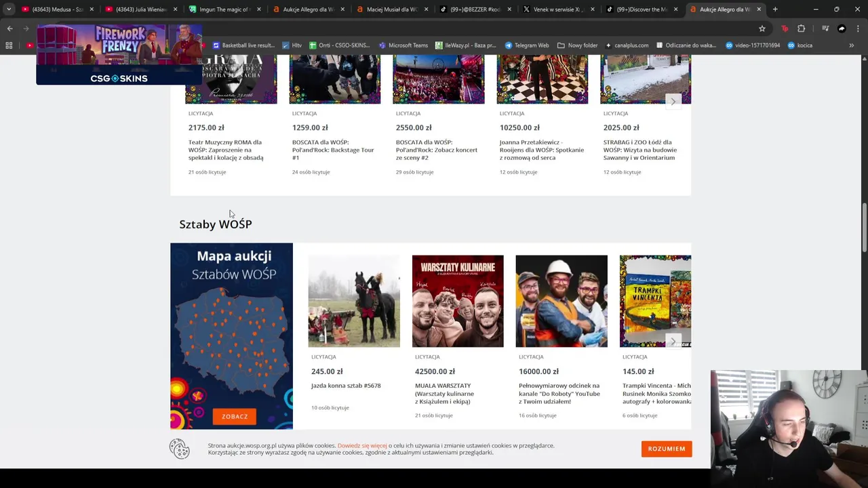Open the red Tp extension icon
This screenshot has height=488, width=868.
785,28
